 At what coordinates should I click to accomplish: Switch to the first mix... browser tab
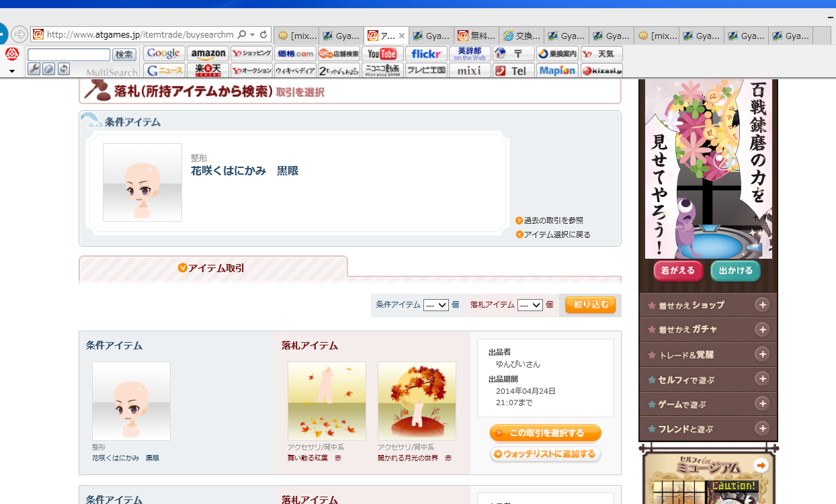(x=296, y=36)
